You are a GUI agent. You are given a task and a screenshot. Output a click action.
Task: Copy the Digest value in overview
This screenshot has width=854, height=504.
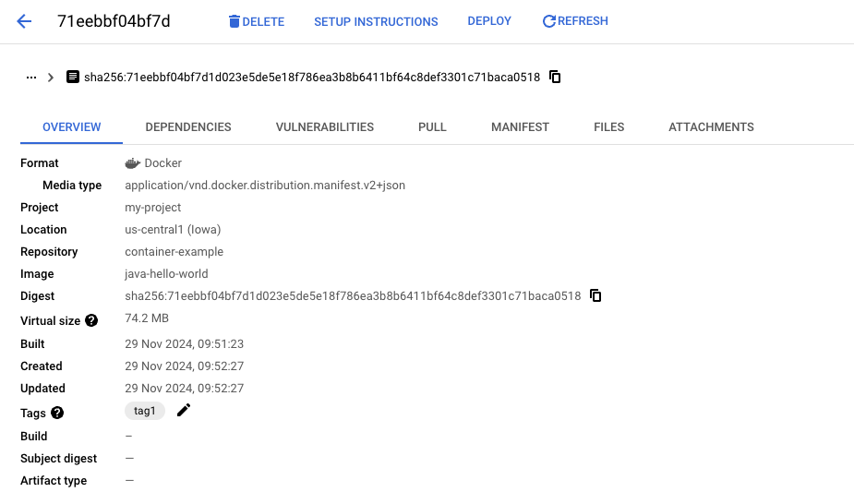[595, 296]
